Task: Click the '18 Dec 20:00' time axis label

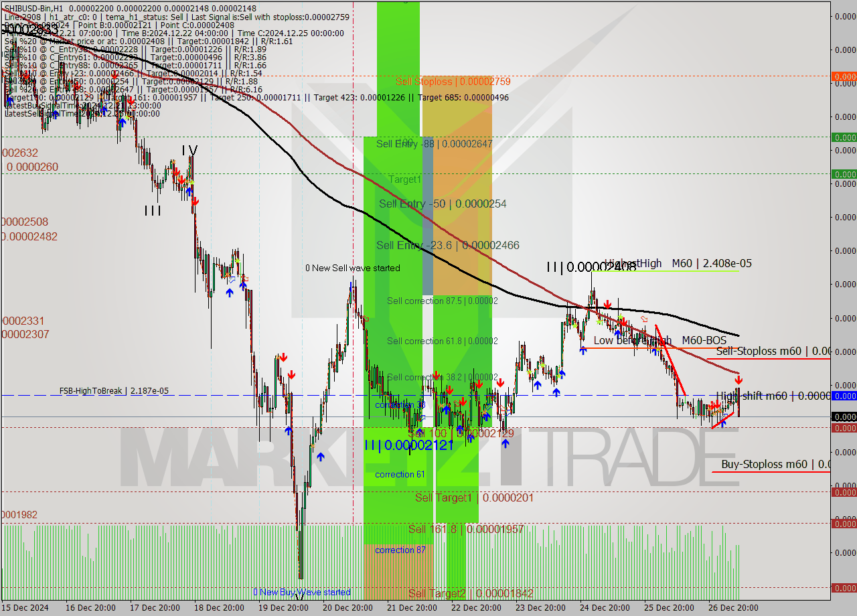Action: 219,608
